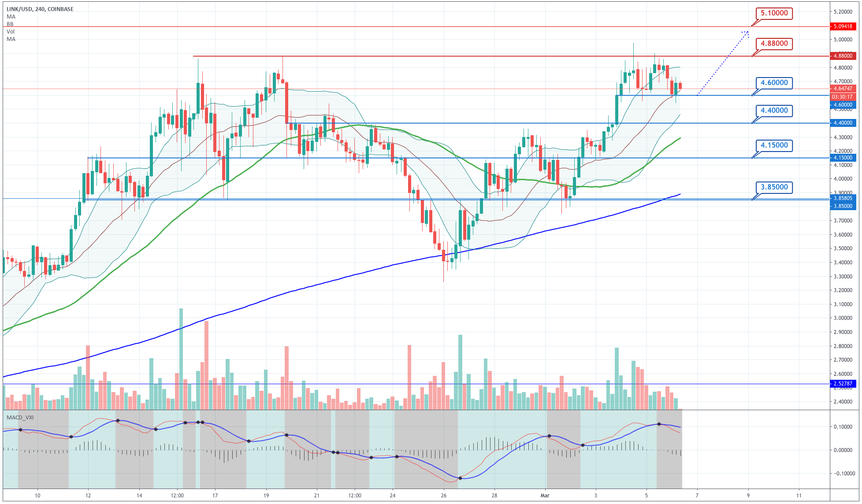Click the 3.85000 blue price axis tag
This screenshot has height=504, width=862.
(843, 206)
